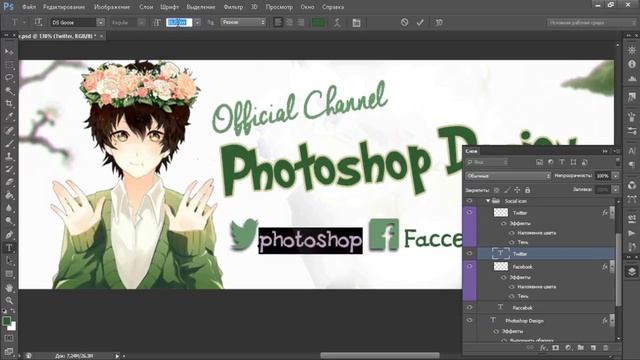
Task: Click layer style fx button at panel bottom
Action: 543,347
